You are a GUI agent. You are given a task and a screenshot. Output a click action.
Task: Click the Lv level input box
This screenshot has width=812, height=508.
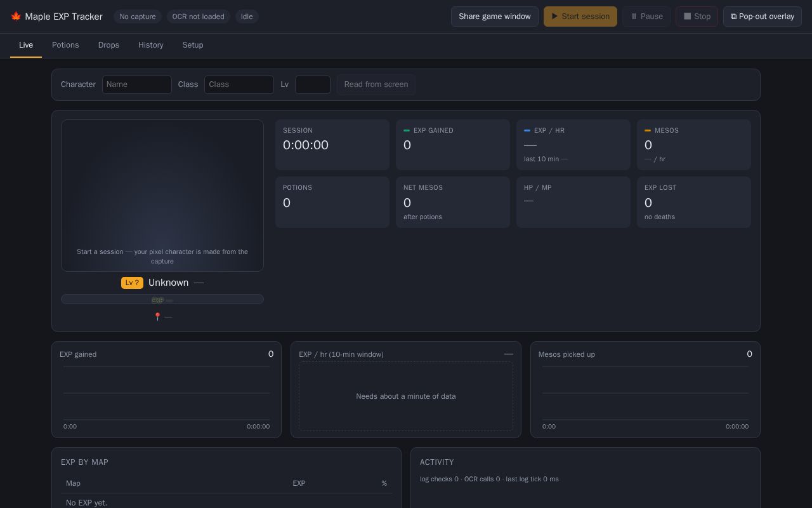(x=313, y=84)
